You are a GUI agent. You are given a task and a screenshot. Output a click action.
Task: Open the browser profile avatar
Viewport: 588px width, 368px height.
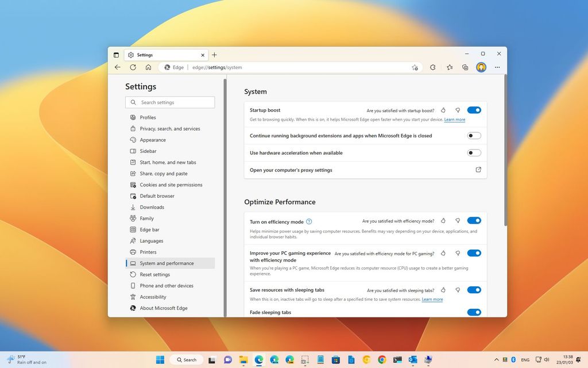pyautogui.click(x=481, y=67)
